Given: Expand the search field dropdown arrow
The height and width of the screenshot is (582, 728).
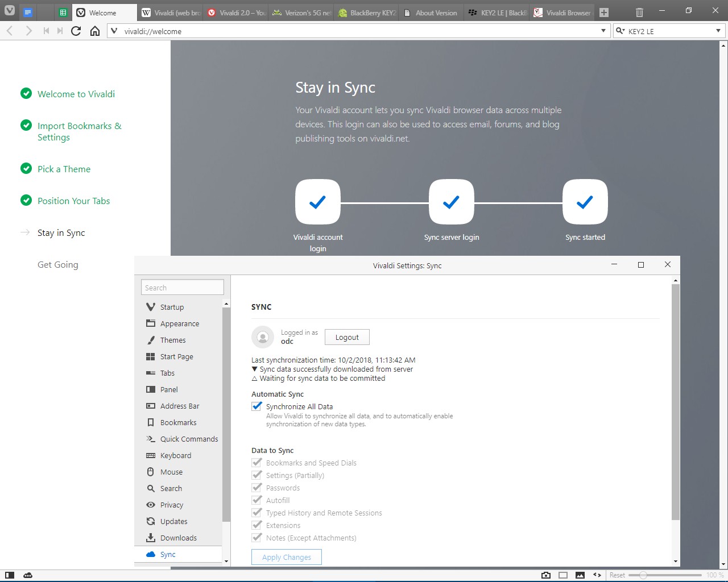Looking at the screenshot, I should 718,31.
